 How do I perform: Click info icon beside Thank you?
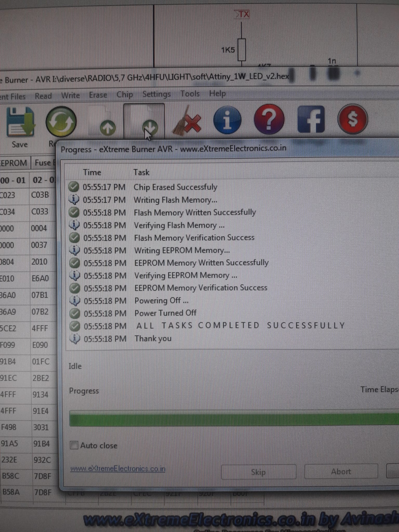point(75,338)
